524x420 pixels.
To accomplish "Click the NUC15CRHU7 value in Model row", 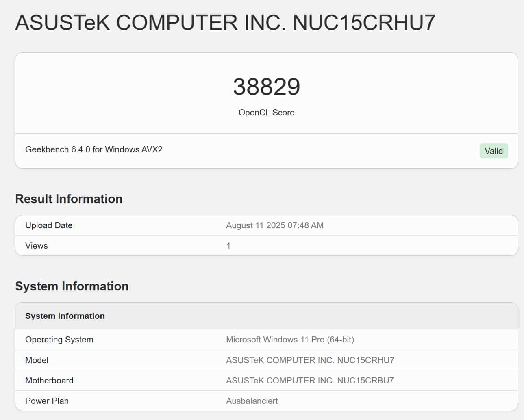I will [x=310, y=360].
